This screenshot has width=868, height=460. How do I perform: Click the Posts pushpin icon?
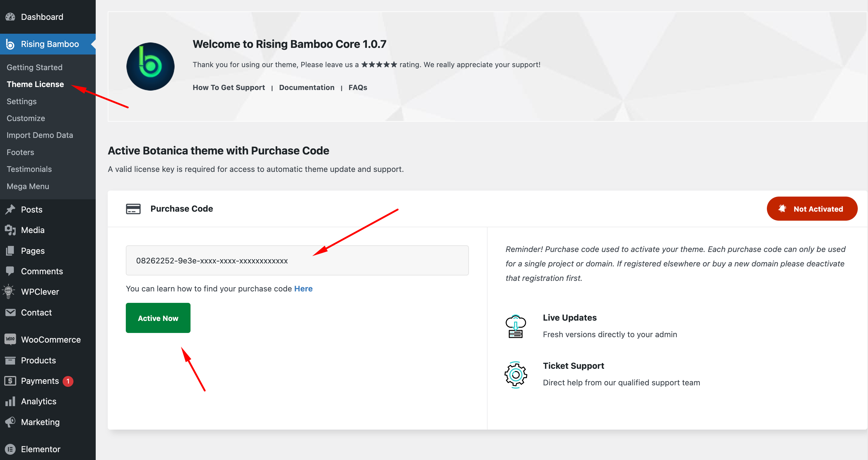(x=10, y=210)
